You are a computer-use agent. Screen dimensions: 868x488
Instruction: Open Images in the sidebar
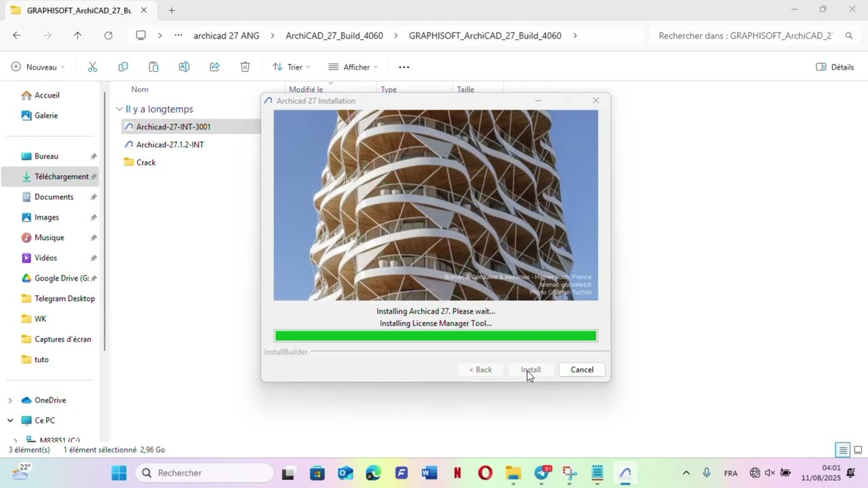(x=46, y=217)
